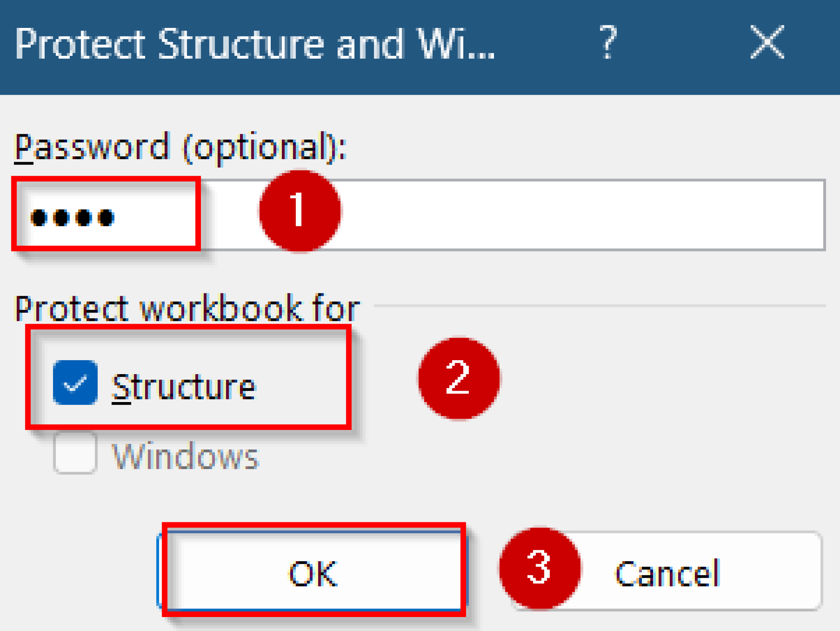
Task: Click the red highlight box around OK
Action: [314, 570]
